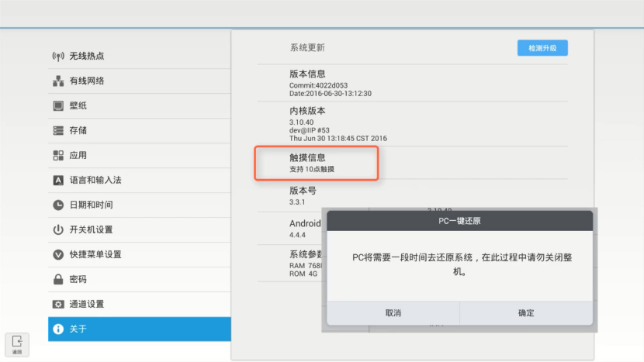The height and width of the screenshot is (362, 644).
Task: Click the shortcut menu settings icon
Action: coord(58,254)
